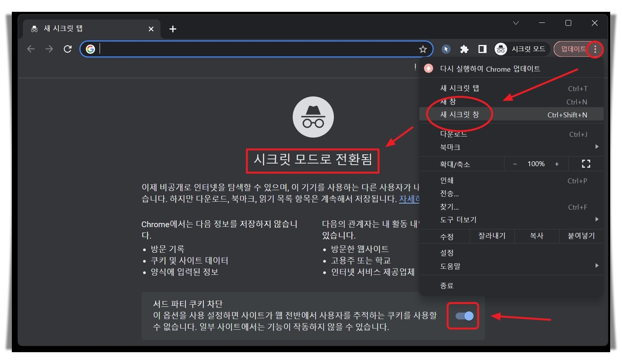Select 종료 to quit Chrome
The height and width of the screenshot is (364, 622).
tap(511, 285)
